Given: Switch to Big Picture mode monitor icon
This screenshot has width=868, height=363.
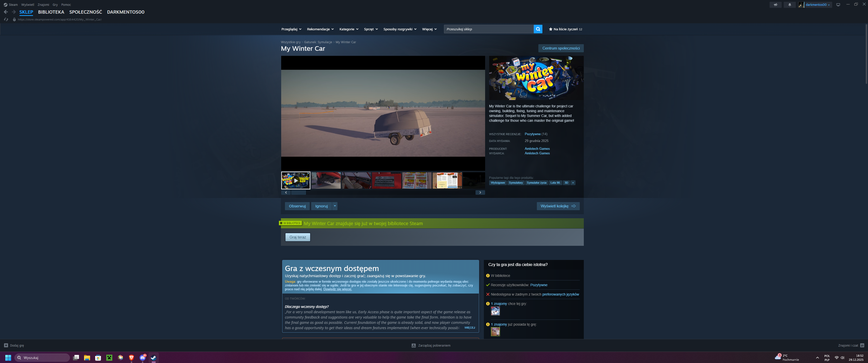Looking at the screenshot, I should pyautogui.click(x=838, y=5).
